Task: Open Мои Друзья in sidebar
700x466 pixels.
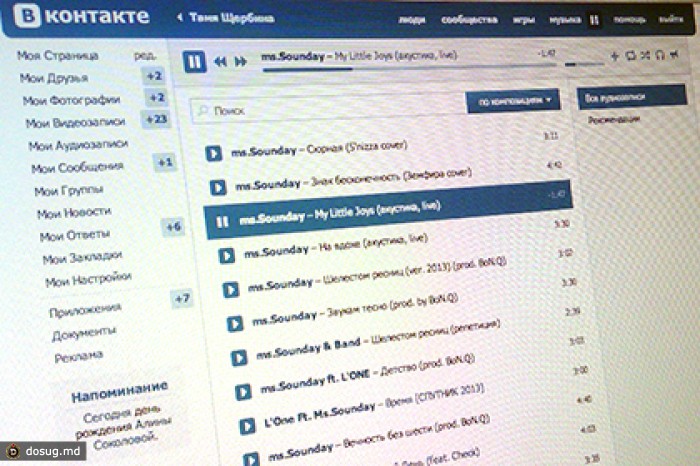Action: 54,78
